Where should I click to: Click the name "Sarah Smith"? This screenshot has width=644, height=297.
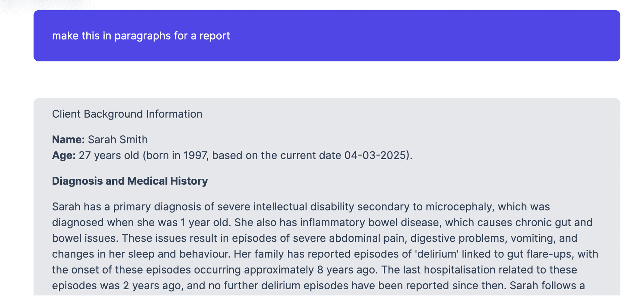(x=118, y=139)
